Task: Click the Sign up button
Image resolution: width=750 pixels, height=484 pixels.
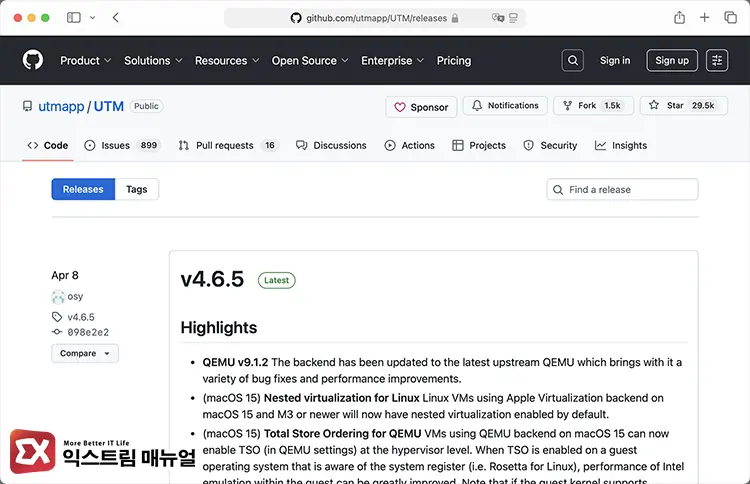Action: [672, 60]
